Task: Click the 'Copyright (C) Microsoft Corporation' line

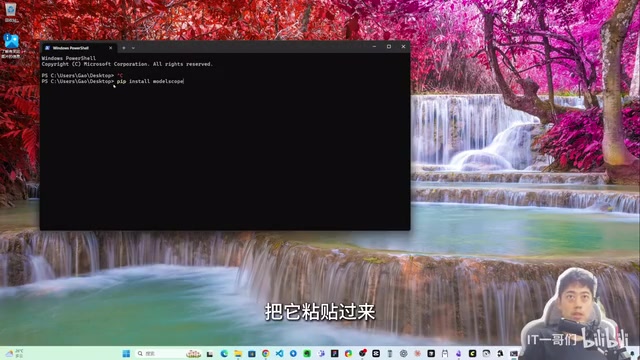Action: [127, 64]
